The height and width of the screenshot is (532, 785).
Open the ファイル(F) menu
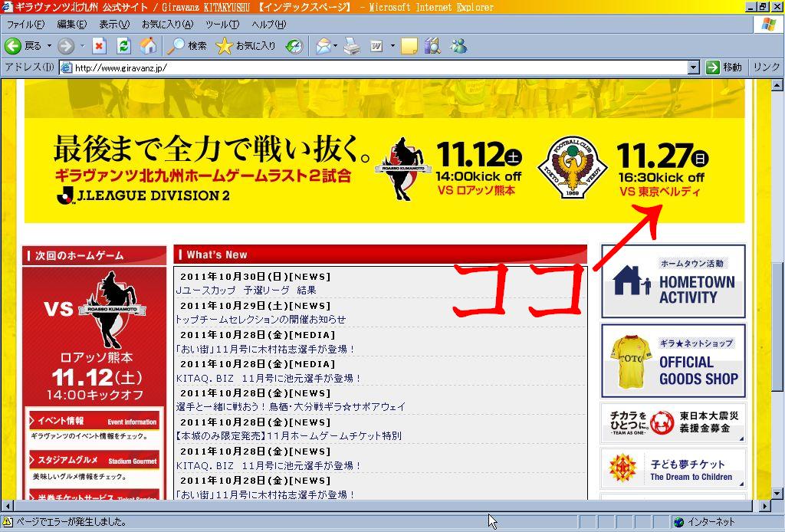25,24
